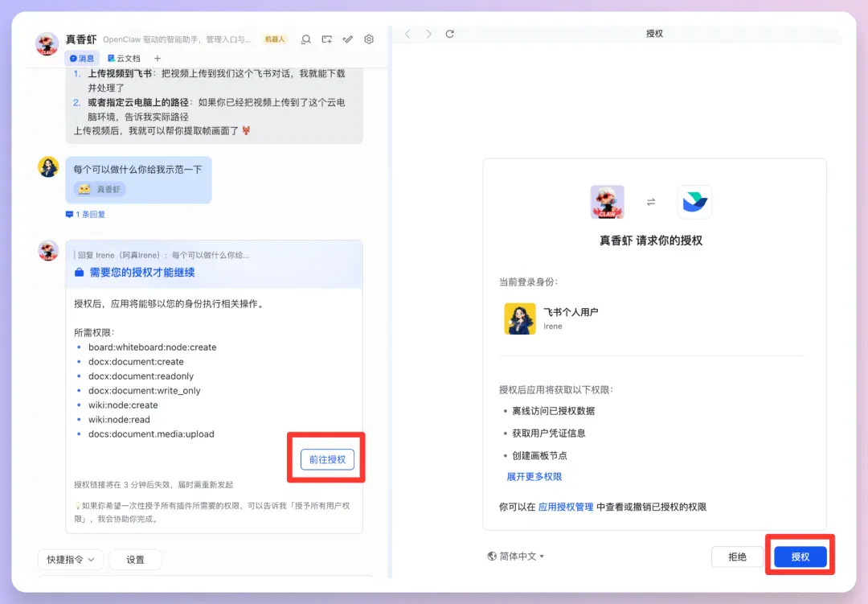
Task: Open the 应用授权管理 link
Action: coord(566,507)
